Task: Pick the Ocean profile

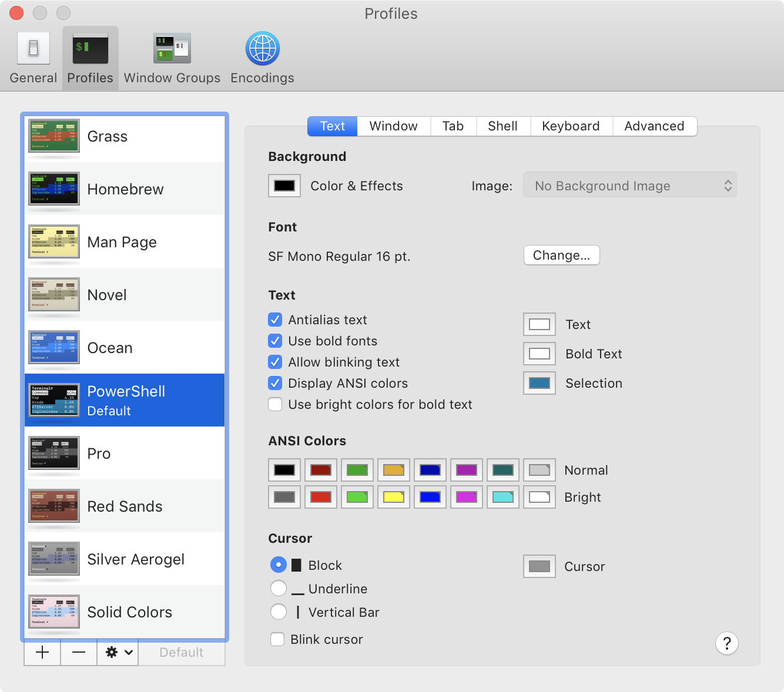Action: click(x=125, y=348)
